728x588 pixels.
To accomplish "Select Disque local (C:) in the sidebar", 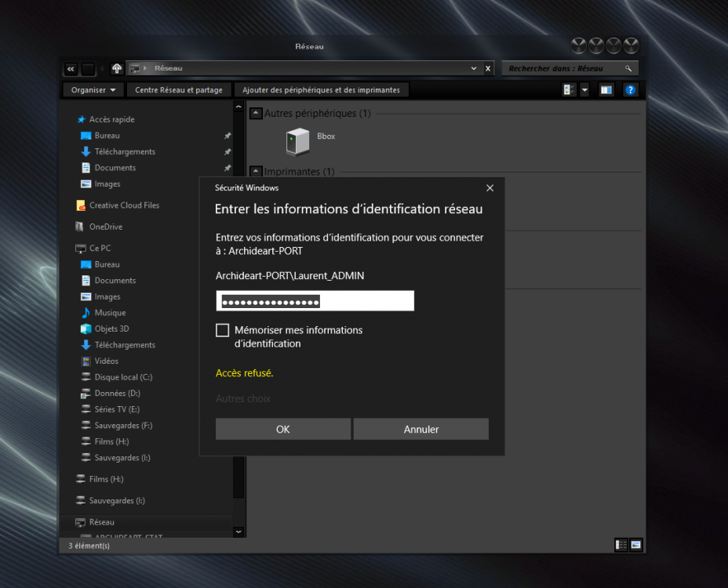I will coord(123,377).
